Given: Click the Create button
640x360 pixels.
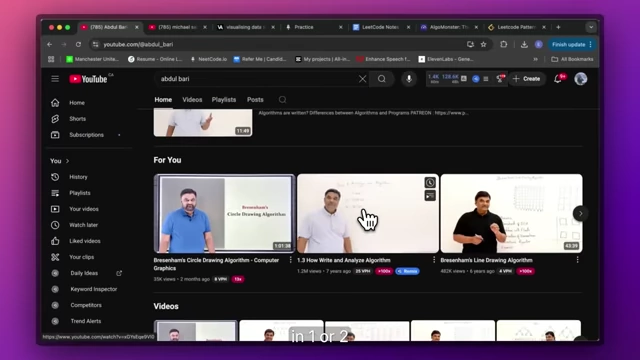Looking at the screenshot, I should [x=527, y=79].
